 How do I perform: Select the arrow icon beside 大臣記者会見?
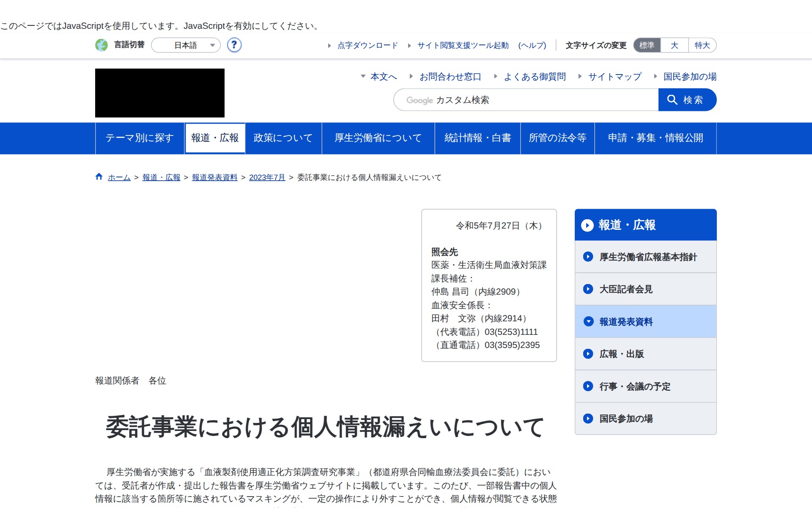point(587,289)
